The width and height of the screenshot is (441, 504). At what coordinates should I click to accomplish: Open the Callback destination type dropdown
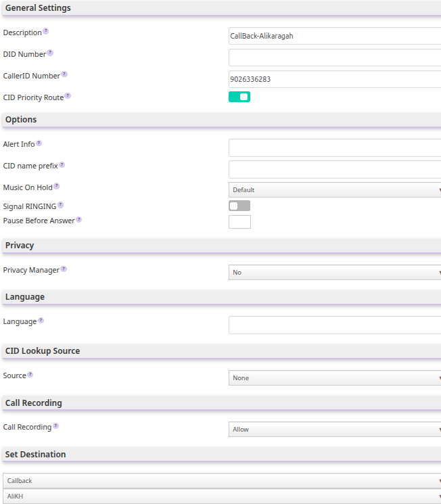coord(222,481)
